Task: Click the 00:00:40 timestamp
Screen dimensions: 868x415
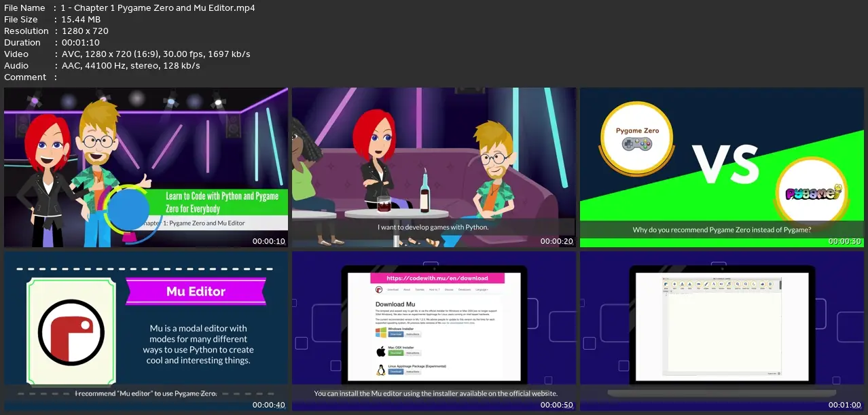Action: click(269, 405)
